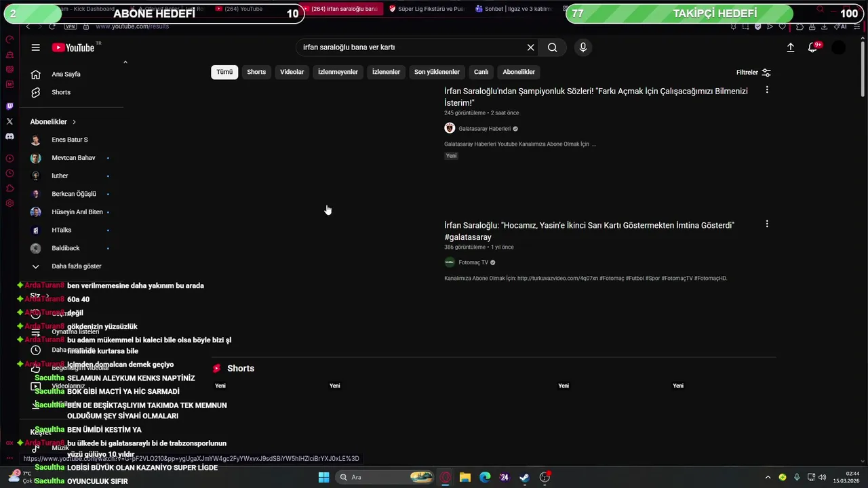Click the Fotomaç TV channel avatar

click(450, 262)
